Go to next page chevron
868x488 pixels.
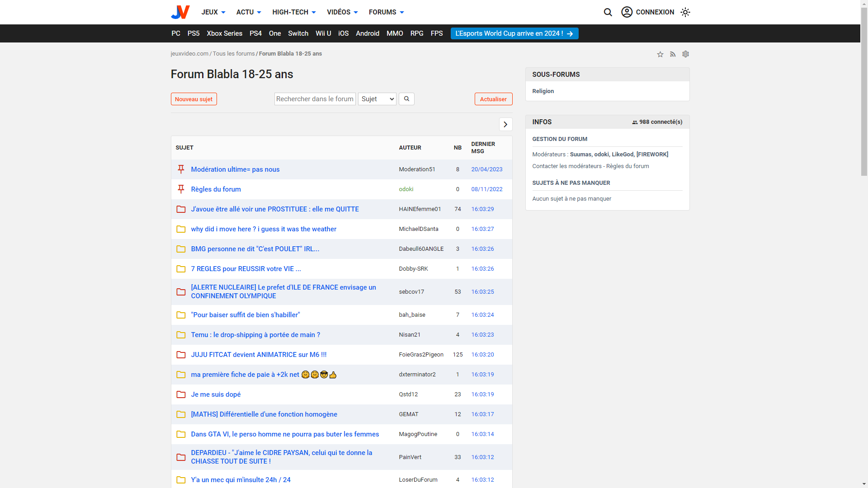point(505,124)
